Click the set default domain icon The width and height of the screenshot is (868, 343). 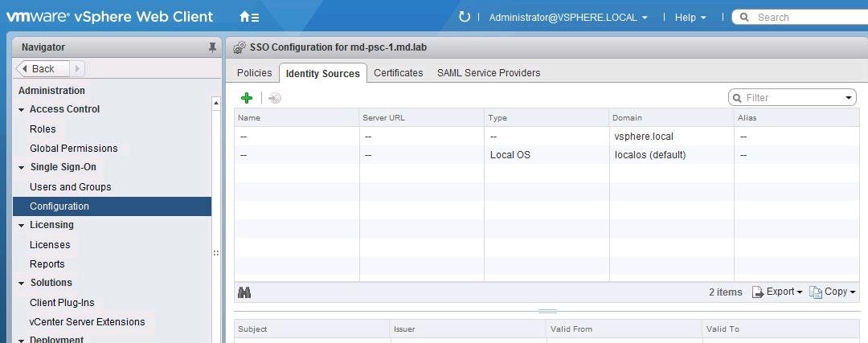[x=275, y=98]
